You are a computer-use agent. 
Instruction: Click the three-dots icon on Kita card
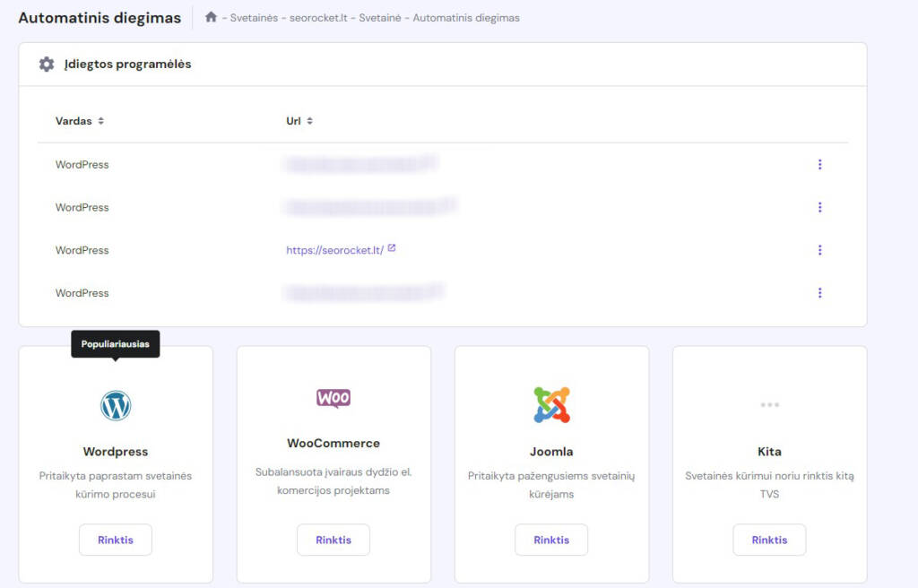[769, 404]
